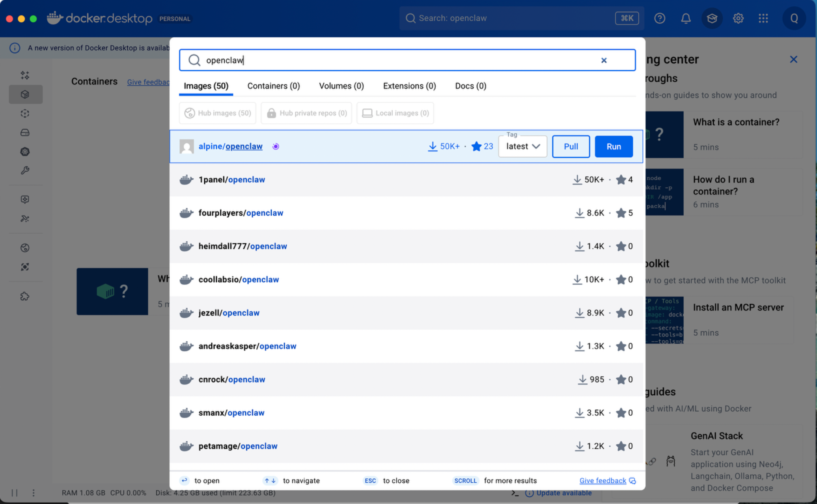Open the Learning center graduation cap icon
Image resolution: width=817 pixels, height=504 pixels.
(712, 18)
